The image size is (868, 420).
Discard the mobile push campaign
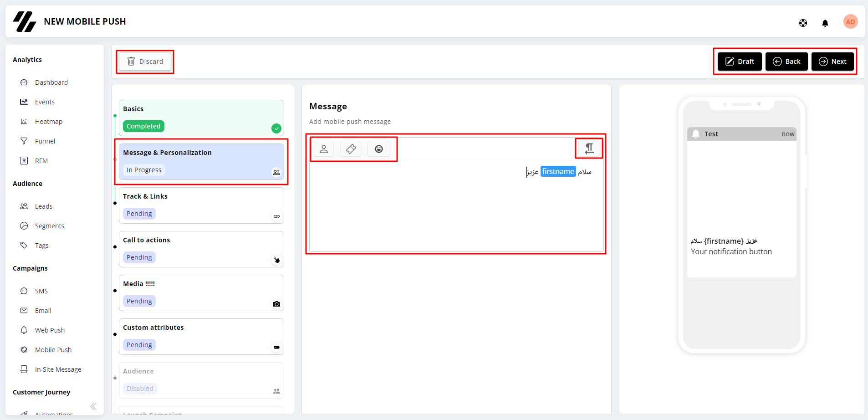(145, 61)
